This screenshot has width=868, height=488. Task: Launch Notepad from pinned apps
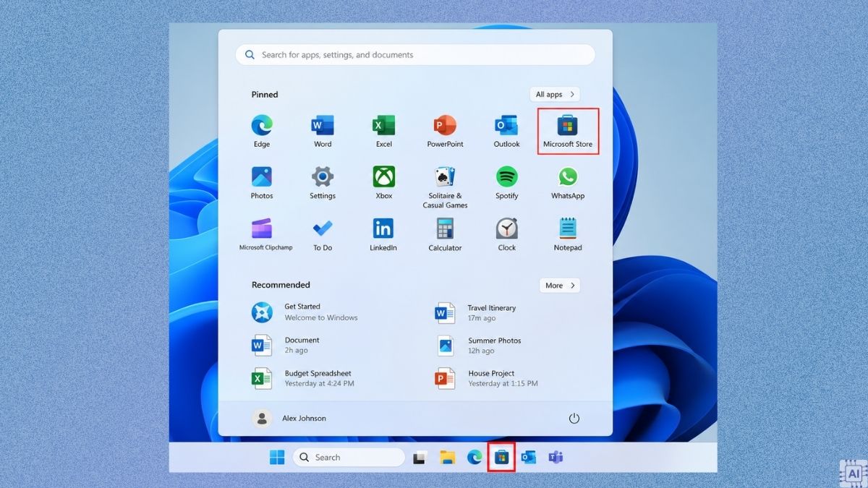(x=568, y=235)
